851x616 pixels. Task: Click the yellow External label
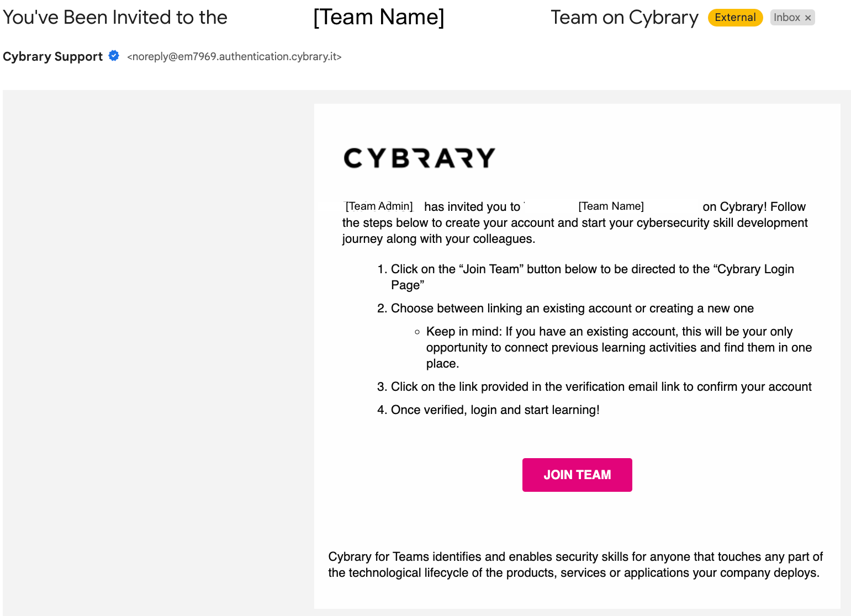(735, 18)
